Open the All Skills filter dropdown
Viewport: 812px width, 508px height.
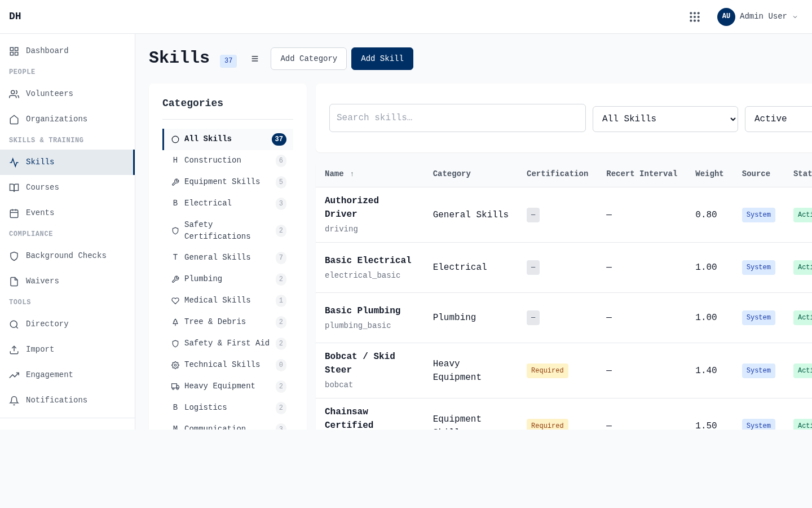point(665,119)
